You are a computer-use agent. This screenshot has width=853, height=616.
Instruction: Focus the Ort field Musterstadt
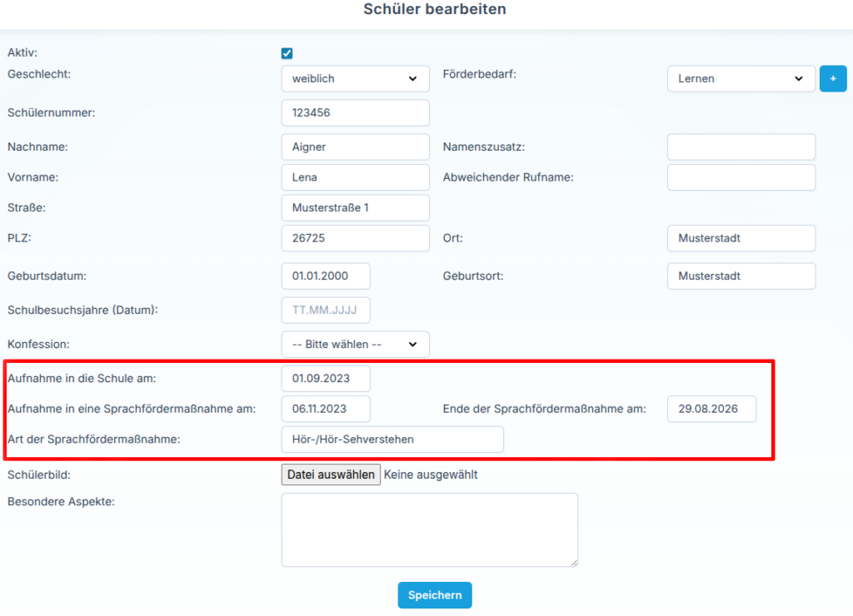click(x=741, y=238)
